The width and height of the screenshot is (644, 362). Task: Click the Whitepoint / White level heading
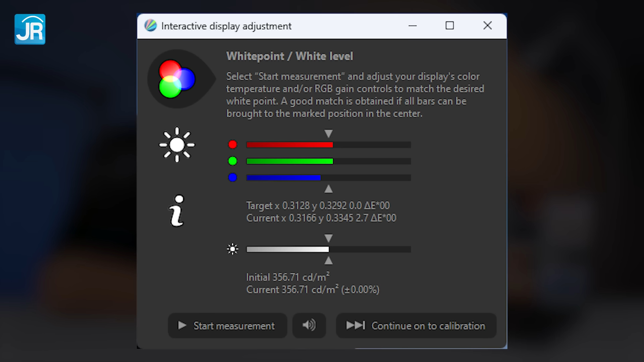click(x=289, y=56)
